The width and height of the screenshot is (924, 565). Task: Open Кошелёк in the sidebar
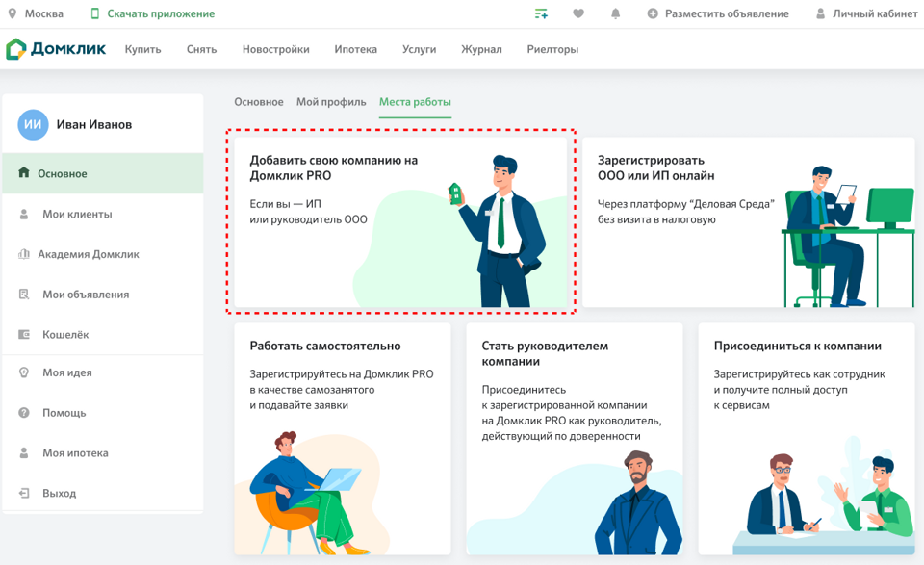tap(103, 334)
